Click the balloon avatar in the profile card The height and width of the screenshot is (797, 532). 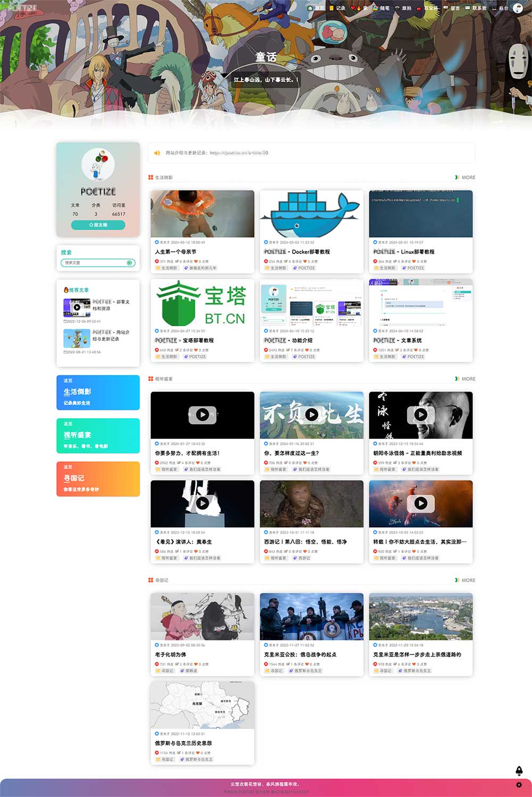(98, 164)
